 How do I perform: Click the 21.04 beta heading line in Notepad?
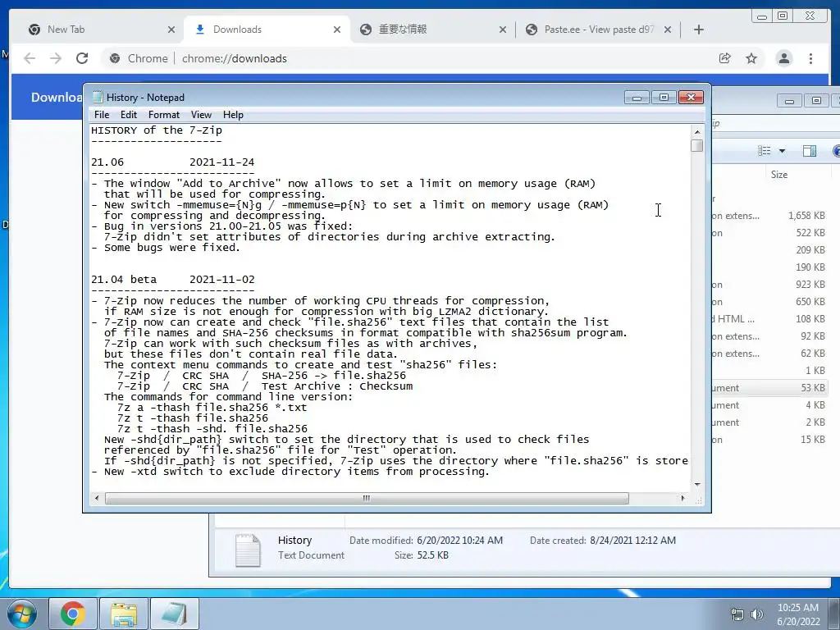[172, 280]
